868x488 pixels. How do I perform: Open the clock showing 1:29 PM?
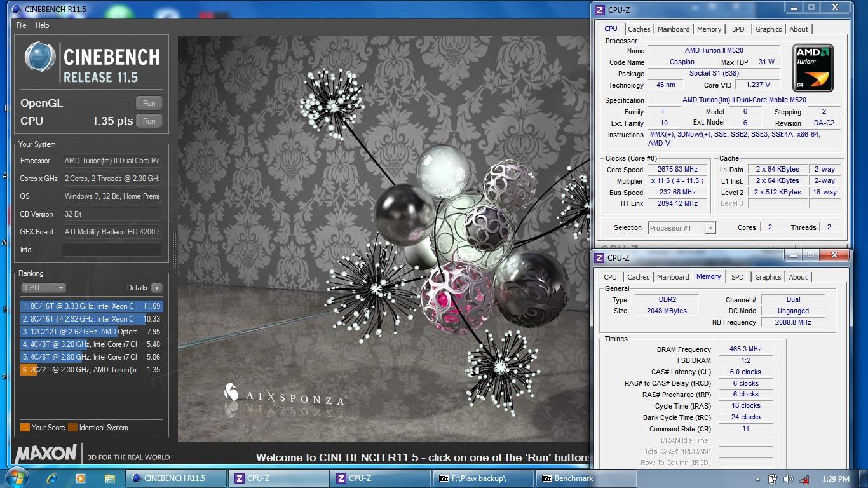pos(836,479)
